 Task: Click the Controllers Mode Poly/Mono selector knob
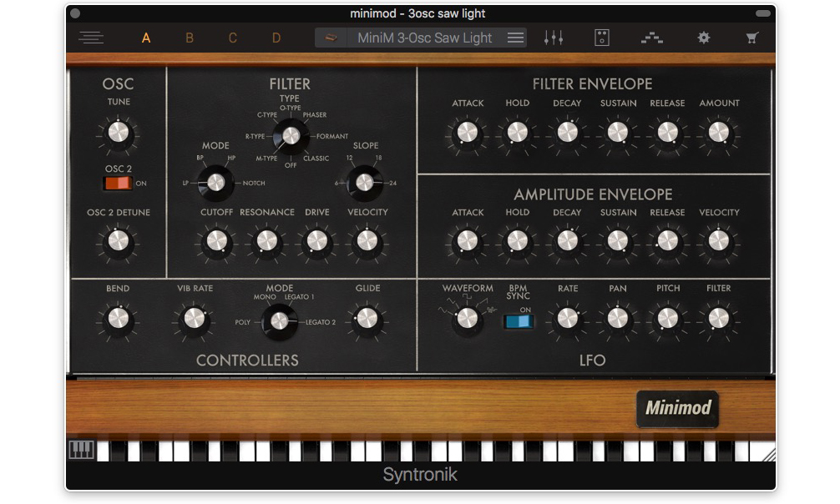point(279,321)
